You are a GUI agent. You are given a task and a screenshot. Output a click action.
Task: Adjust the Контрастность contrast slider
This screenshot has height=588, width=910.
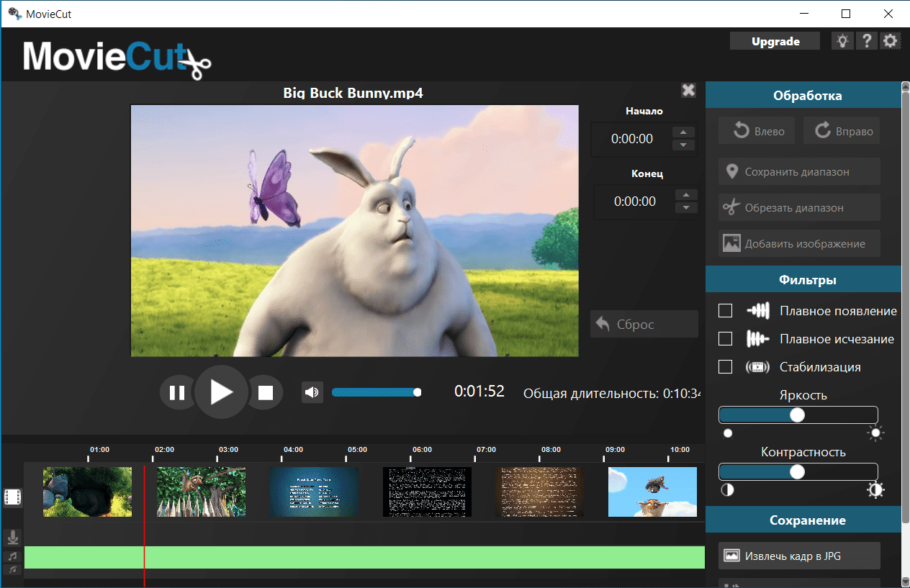tap(798, 471)
